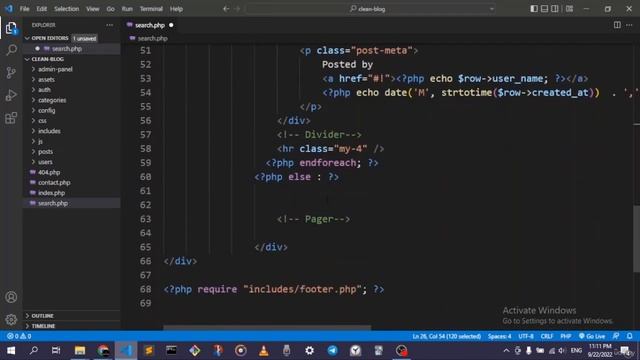Open index.php in the file tree

51,193
